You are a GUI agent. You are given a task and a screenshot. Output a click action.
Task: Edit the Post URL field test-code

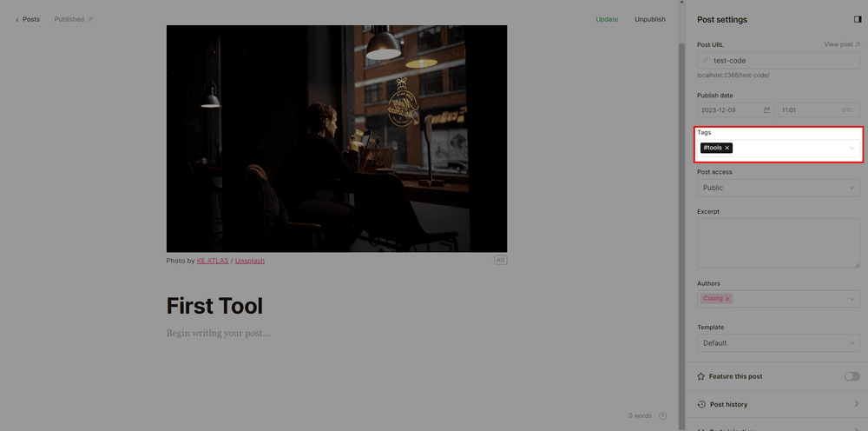[x=779, y=60]
